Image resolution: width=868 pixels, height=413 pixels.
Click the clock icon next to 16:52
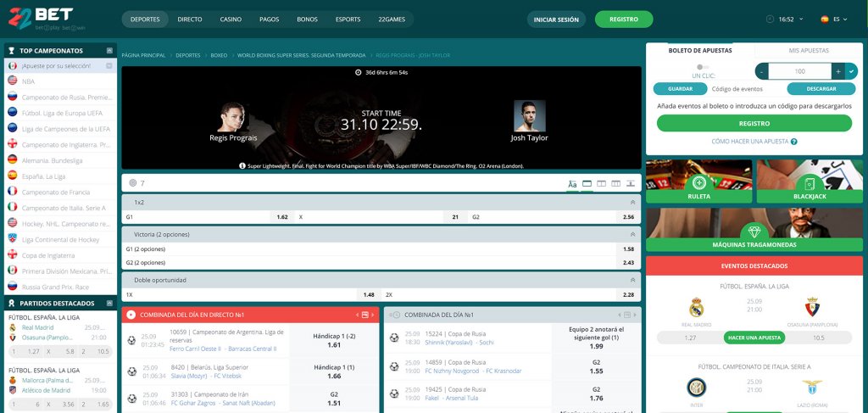tap(770, 20)
